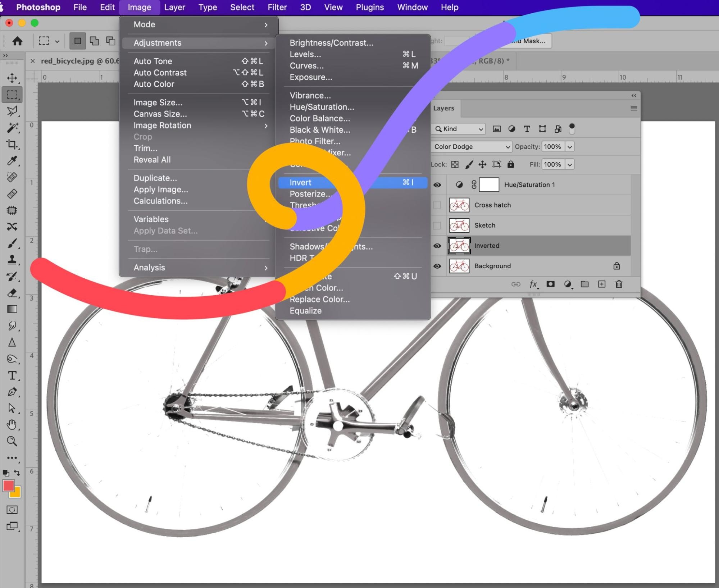Choose Invert from Adjustments submenu
This screenshot has height=588, width=719.
301,182
